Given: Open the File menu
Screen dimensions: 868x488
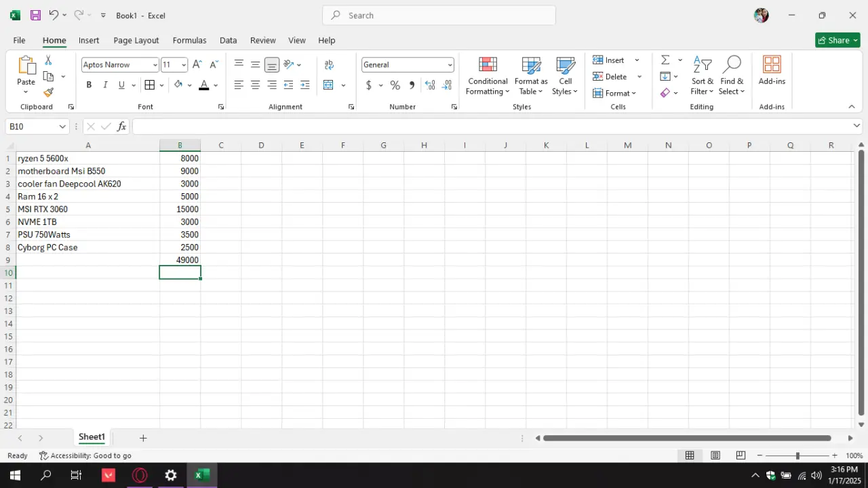Looking at the screenshot, I should [x=19, y=40].
